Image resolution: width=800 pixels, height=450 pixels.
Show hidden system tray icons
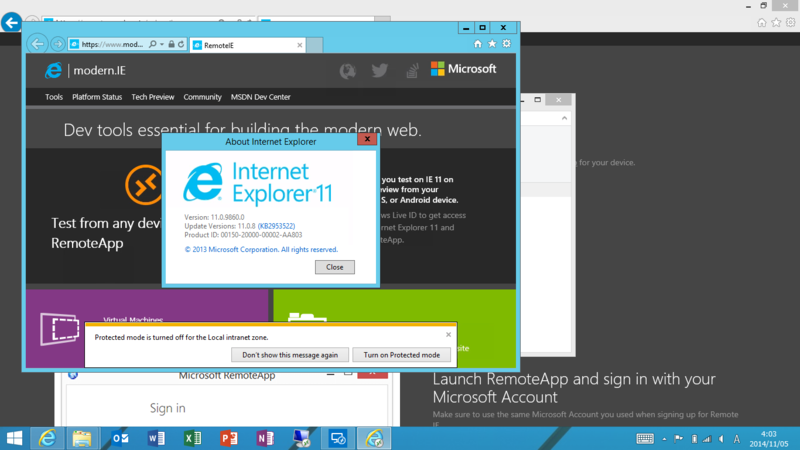[664, 439]
